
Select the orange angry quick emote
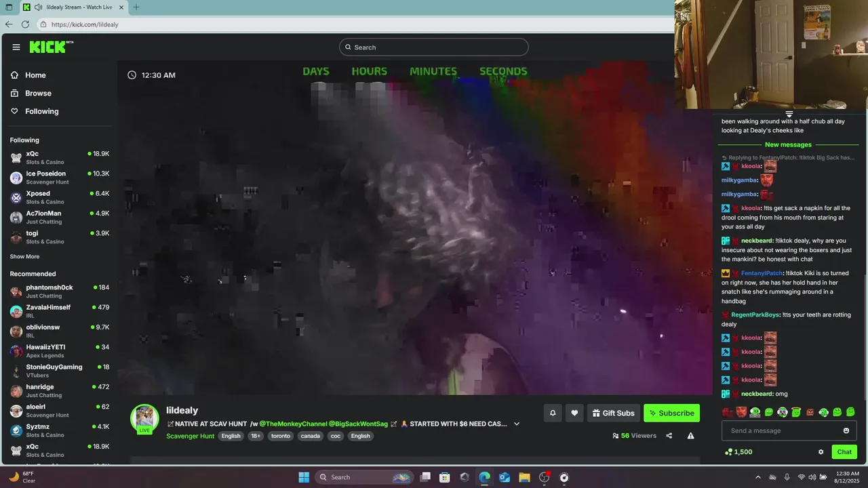pos(810,412)
